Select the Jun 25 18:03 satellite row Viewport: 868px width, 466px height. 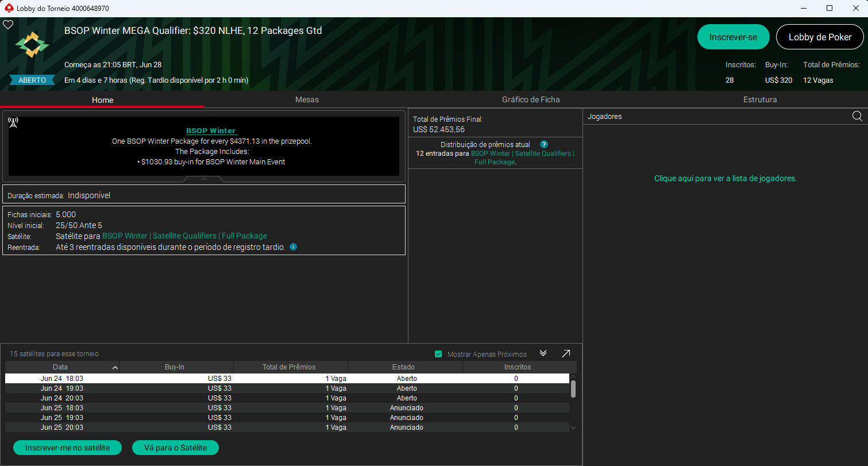[287, 408]
